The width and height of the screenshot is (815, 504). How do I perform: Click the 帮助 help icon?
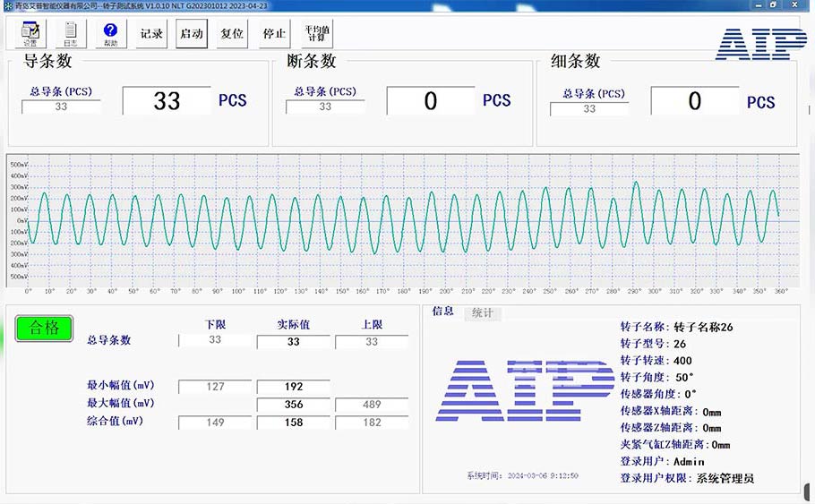[110, 33]
